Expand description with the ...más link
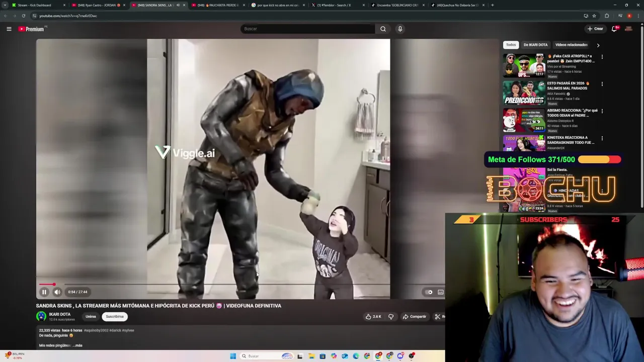 [77, 345]
